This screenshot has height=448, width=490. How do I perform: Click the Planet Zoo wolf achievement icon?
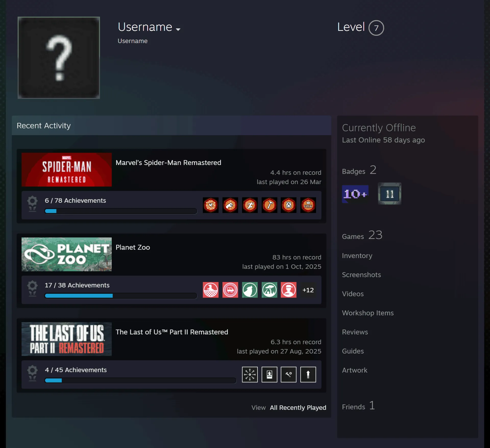250,290
